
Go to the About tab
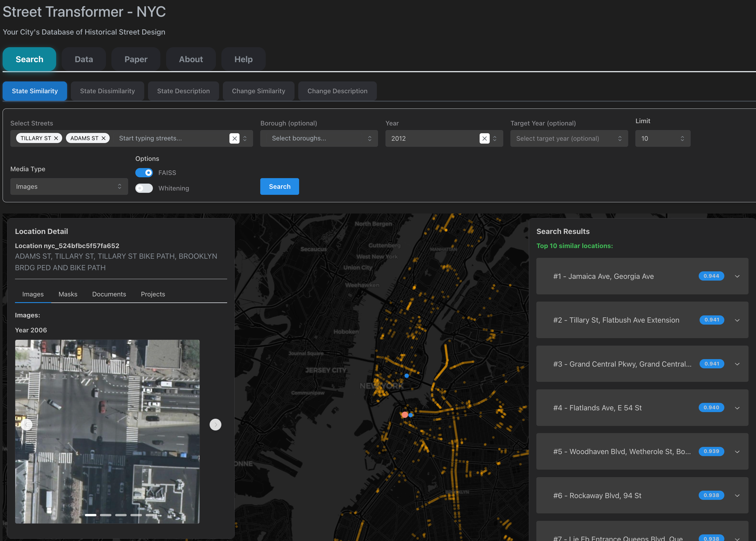click(x=191, y=59)
